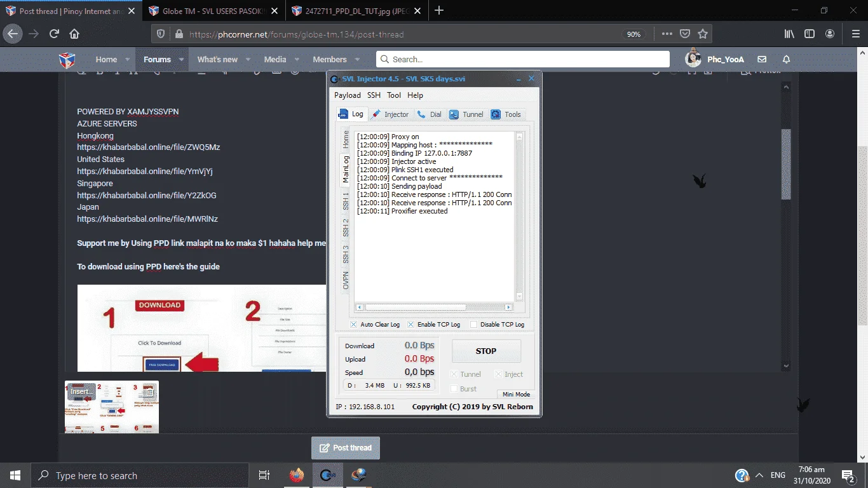This screenshot has width=868, height=488.
Task: Click PHCorner site logo
Action: (67, 60)
